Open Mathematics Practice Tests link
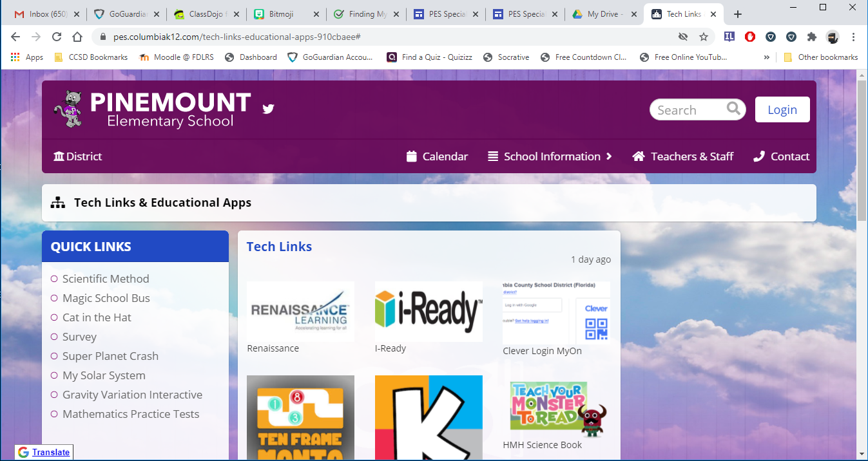This screenshot has width=868, height=461. pyautogui.click(x=131, y=414)
